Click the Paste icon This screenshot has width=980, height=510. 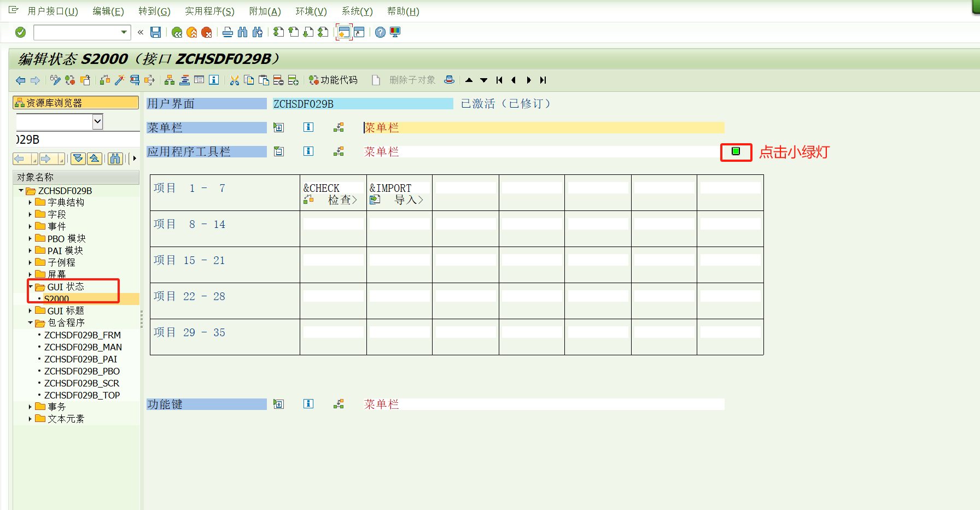(264, 80)
